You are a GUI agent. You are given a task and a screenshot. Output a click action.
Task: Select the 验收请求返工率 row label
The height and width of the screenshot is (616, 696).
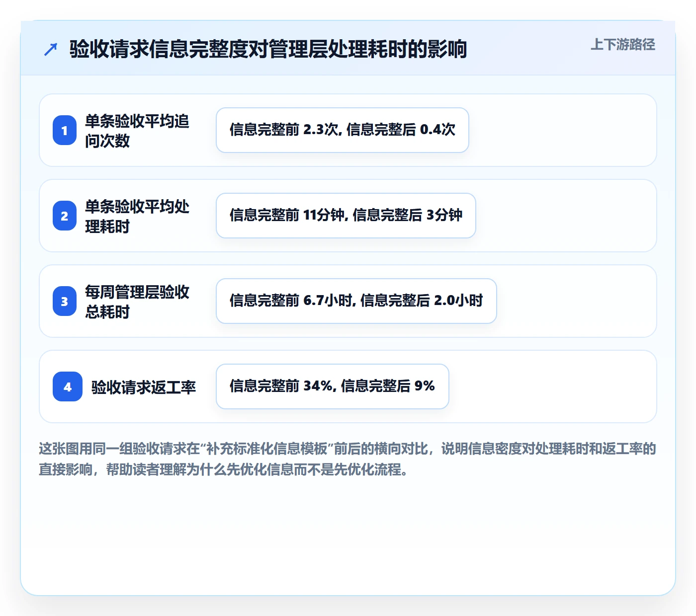[x=144, y=387]
